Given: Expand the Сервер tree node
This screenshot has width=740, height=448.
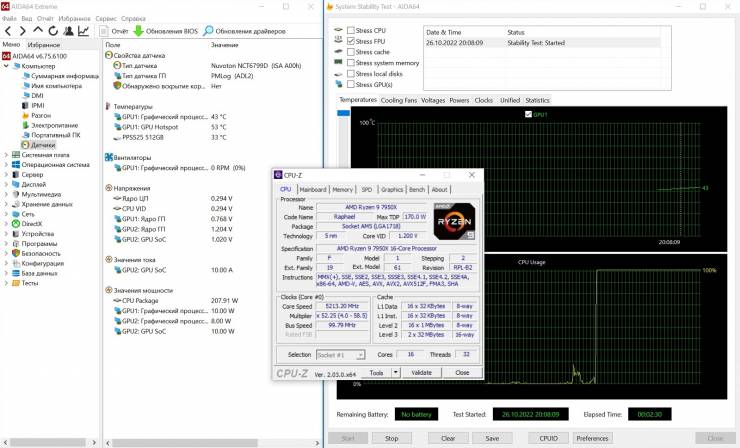Looking at the screenshot, I should (x=6, y=175).
